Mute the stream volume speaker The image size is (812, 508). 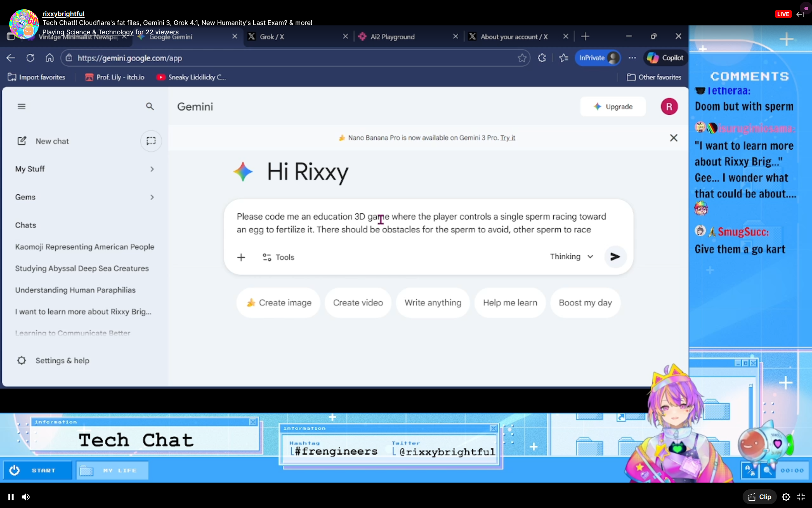click(x=26, y=497)
